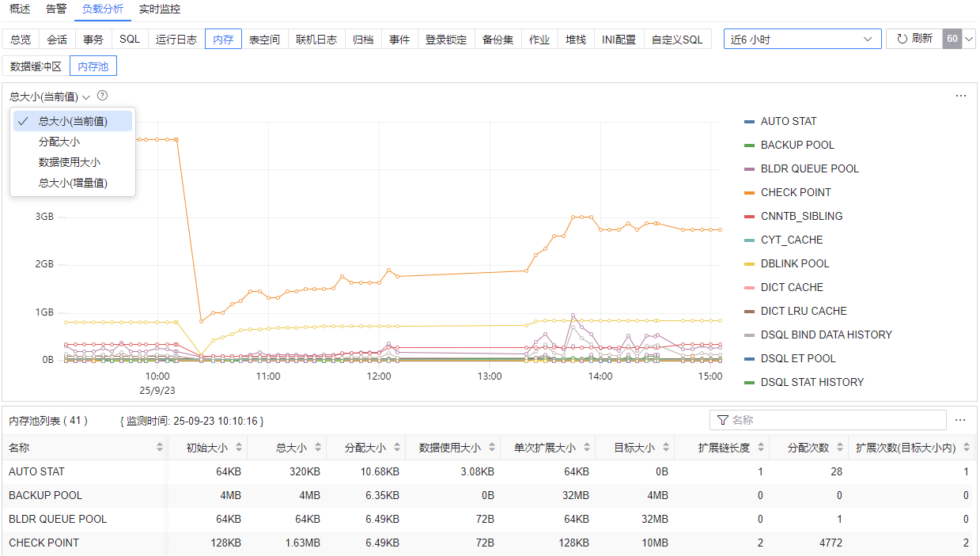Screen dimensions: 980x556
Task: Open the 实时监控 top tab
Action: click(x=160, y=9)
